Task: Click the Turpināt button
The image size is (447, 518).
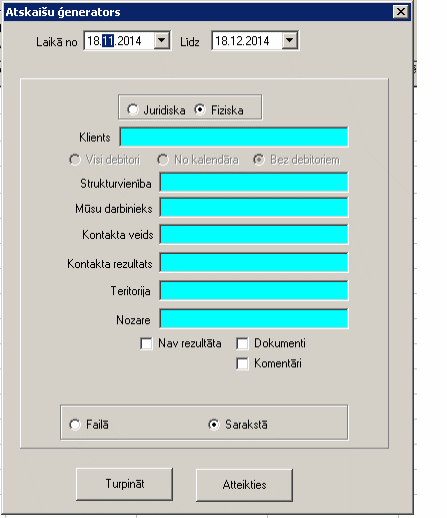Action: click(125, 484)
